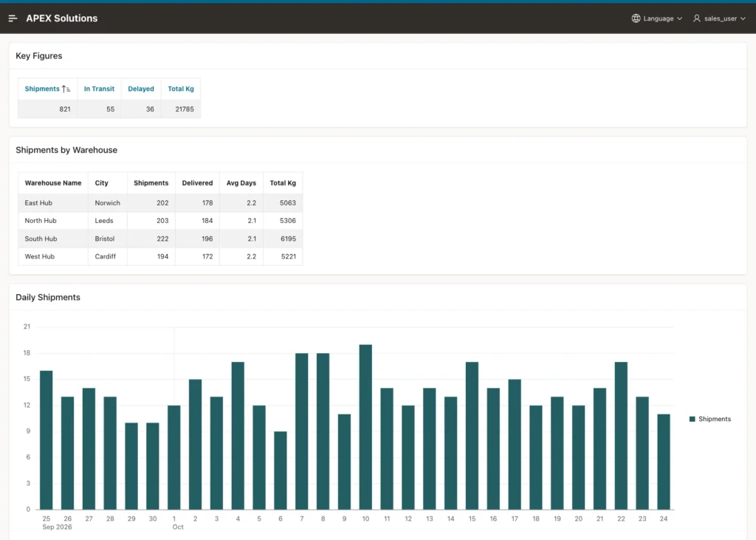Click the chart bar for October 7
756x540 pixels.
tap(302, 431)
